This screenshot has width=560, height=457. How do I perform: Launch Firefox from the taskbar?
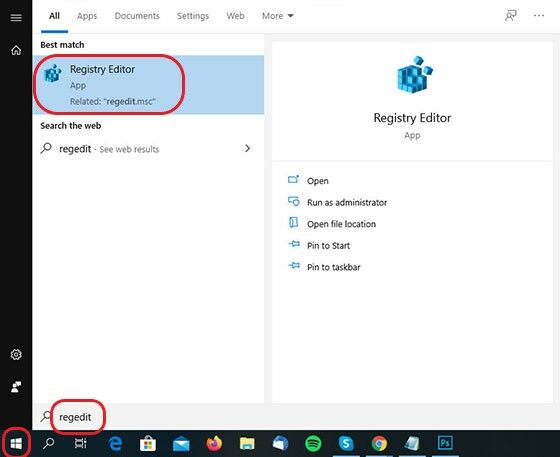point(214,443)
